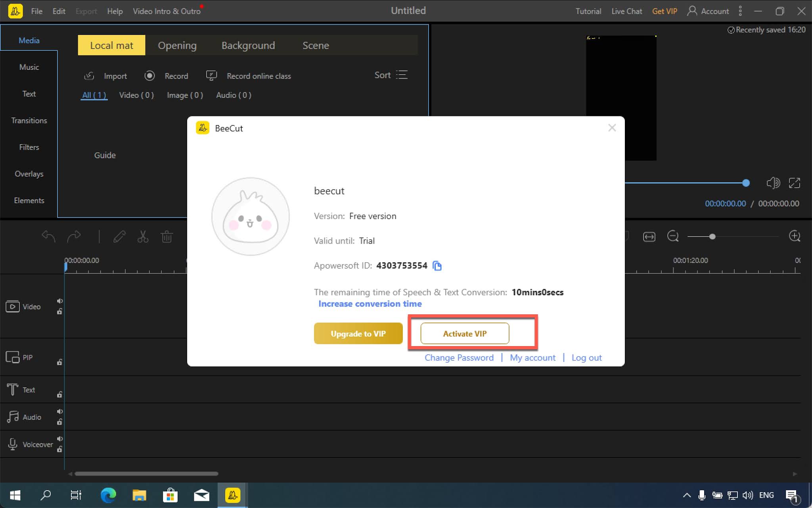This screenshot has height=508, width=812.
Task: Open the three-dot more options menu
Action: click(x=740, y=11)
